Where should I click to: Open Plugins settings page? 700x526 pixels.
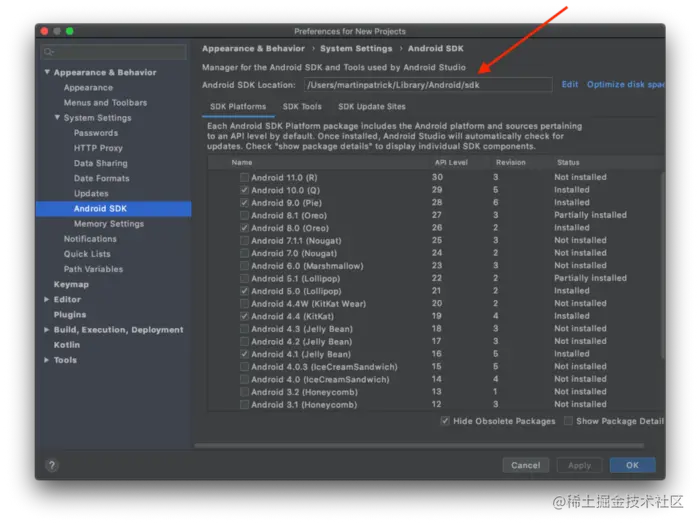point(70,315)
